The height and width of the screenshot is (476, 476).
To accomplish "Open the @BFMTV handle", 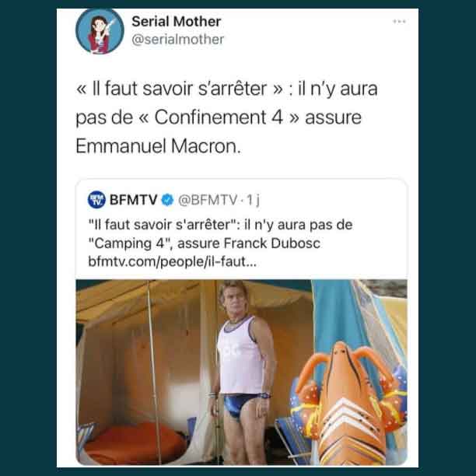I will click(x=208, y=200).
